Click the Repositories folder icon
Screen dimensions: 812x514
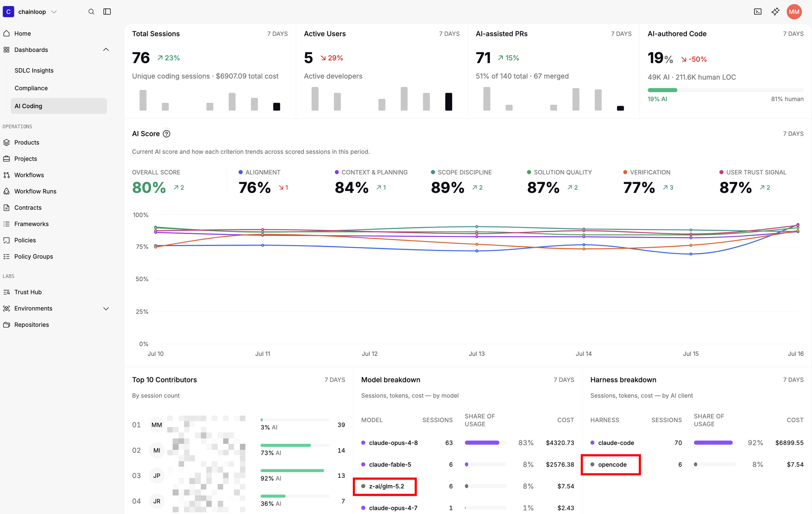tap(6, 325)
